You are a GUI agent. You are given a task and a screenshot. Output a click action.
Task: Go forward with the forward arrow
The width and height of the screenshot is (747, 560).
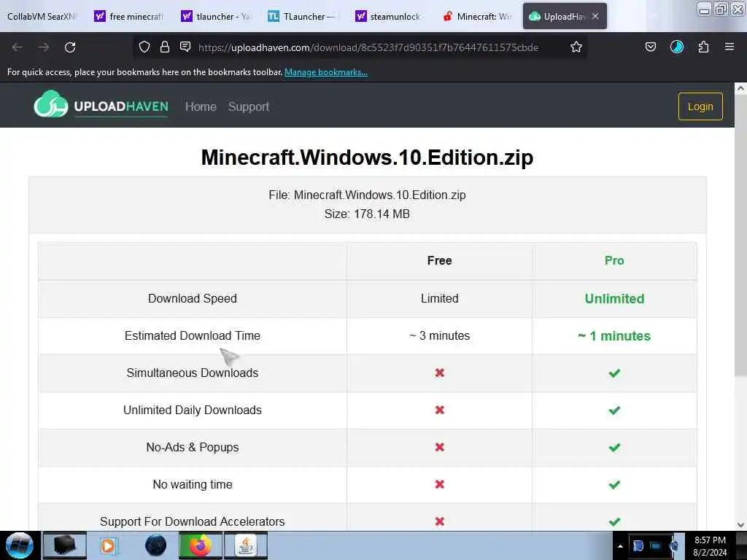pos(44,47)
